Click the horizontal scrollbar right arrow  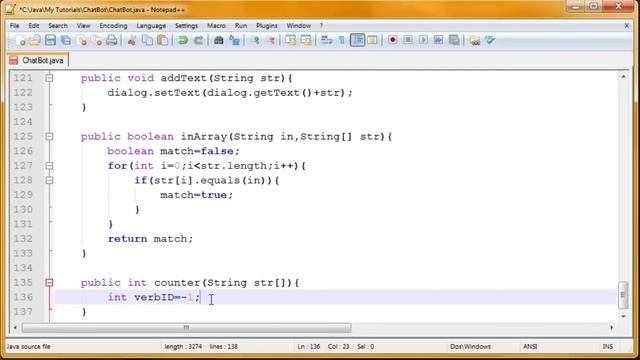(x=611, y=327)
